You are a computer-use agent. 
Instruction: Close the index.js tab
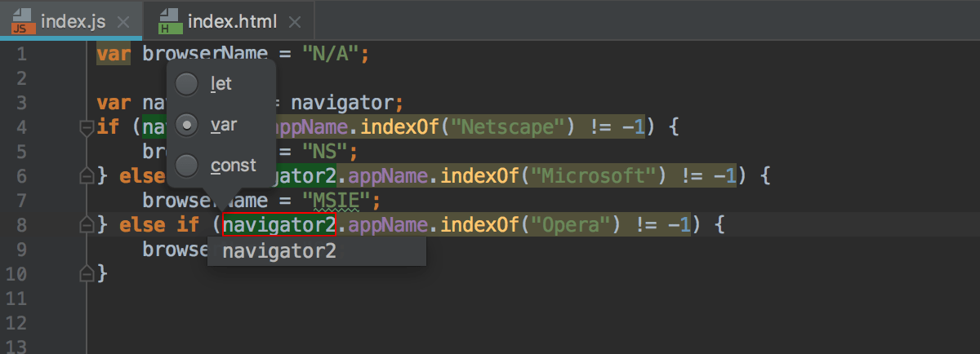tap(124, 21)
